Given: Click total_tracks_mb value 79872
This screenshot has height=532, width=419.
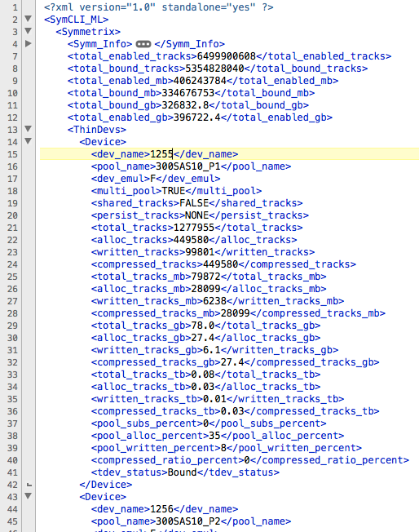Looking at the screenshot, I should pos(205,276).
